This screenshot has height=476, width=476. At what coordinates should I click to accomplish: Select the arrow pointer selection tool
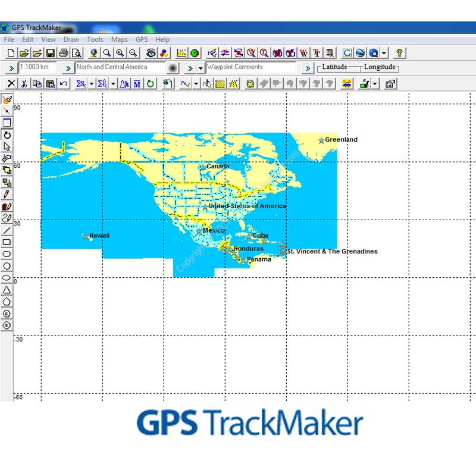(x=7, y=147)
